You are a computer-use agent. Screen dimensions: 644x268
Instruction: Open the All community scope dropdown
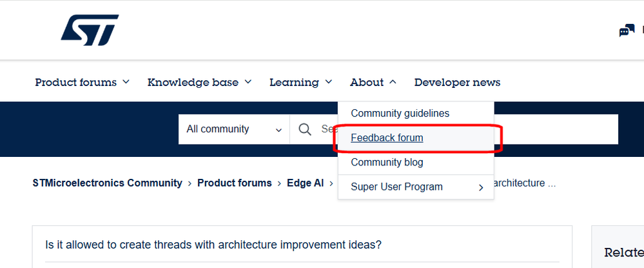(x=233, y=130)
